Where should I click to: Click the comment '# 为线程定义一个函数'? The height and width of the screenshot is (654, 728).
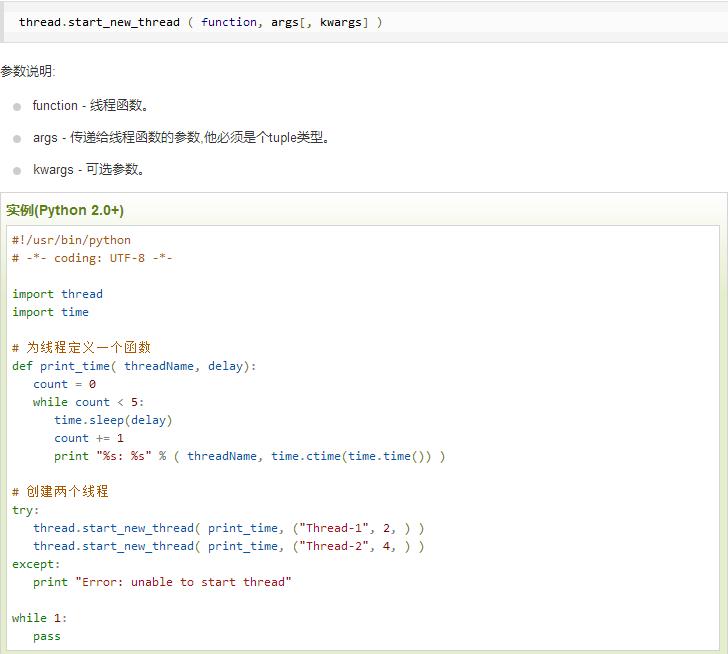(82, 348)
